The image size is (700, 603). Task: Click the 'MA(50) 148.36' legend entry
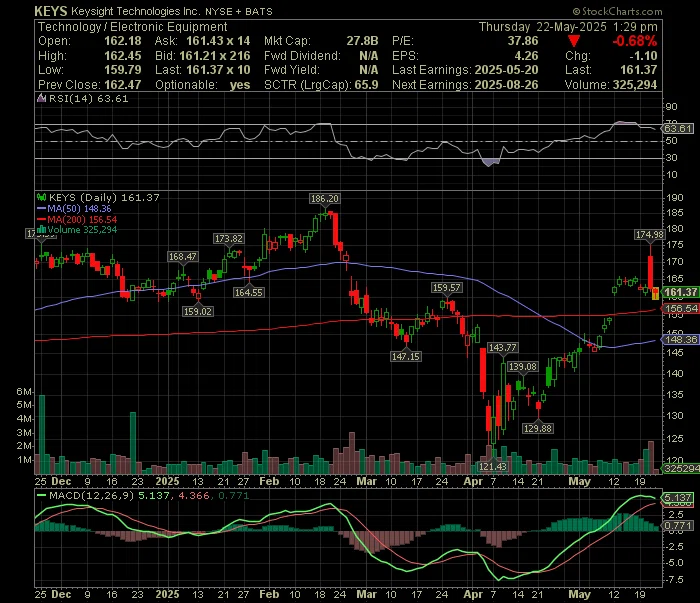79,208
